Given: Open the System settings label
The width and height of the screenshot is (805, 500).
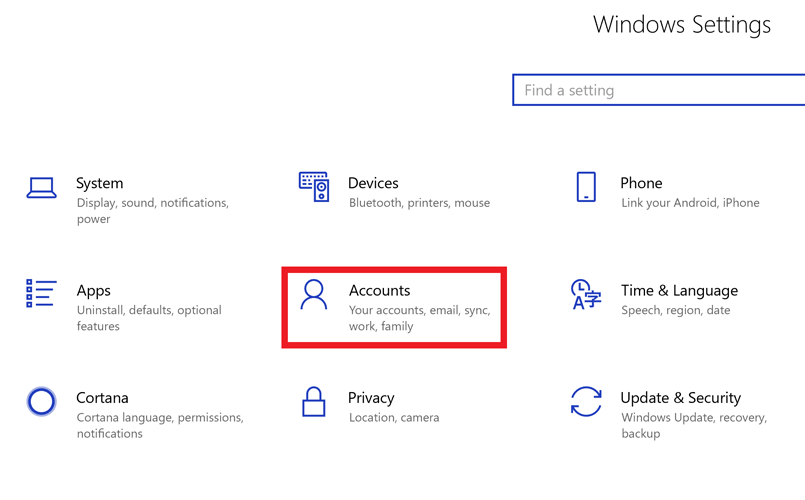Looking at the screenshot, I should (x=100, y=183).
